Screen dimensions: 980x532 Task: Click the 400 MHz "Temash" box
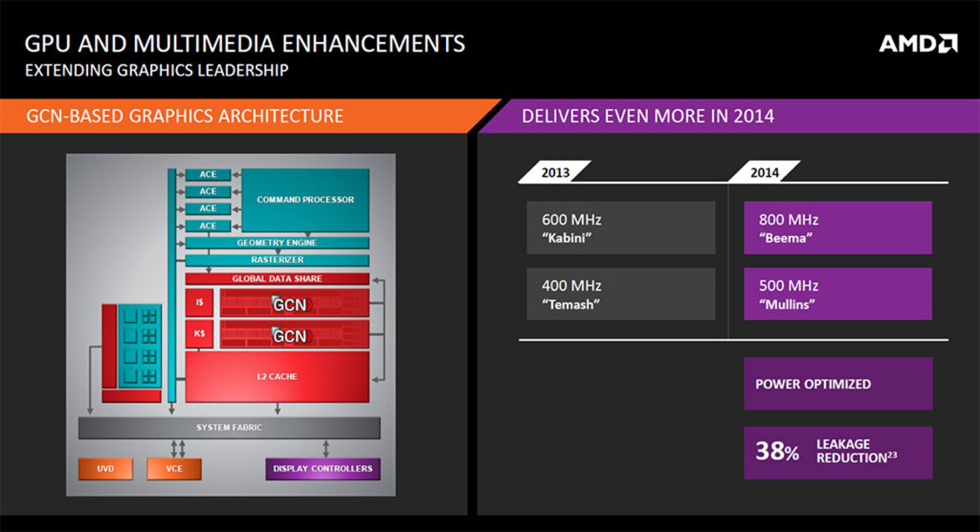pyautogui.click(x=620, y=294)
